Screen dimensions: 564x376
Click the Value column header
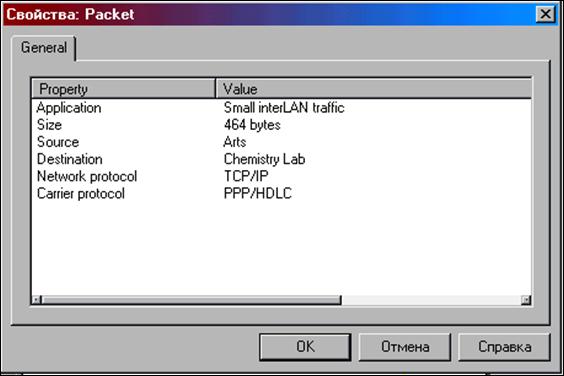[x=374, y=89]
